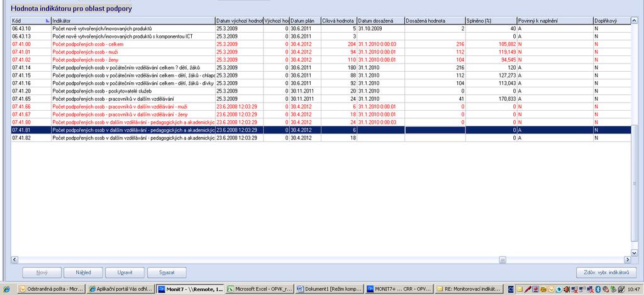Select red row with code 07.41.67
The image size is (644, 295).
[321, 114]
